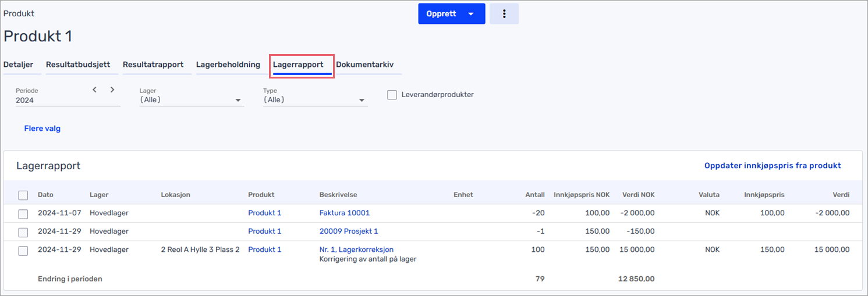Click the Verdi NOK column header
Image resolution: width=868 pixels, height=296 pixels.
click(x=639, y=195)
